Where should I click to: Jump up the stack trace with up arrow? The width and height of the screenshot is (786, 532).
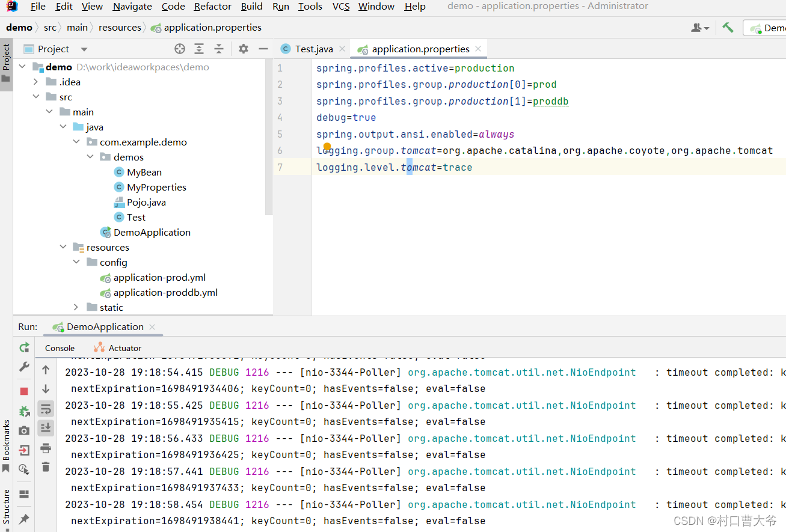coord(46,370)
